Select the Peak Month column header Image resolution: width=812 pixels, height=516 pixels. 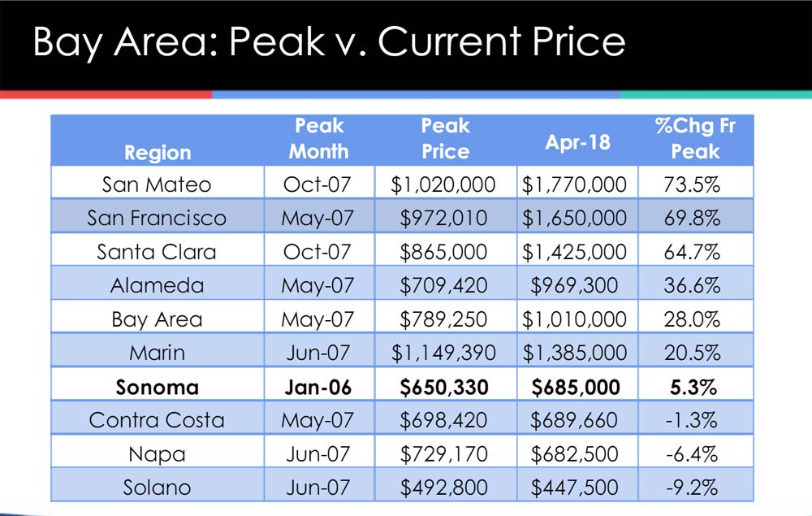(319, 139)
